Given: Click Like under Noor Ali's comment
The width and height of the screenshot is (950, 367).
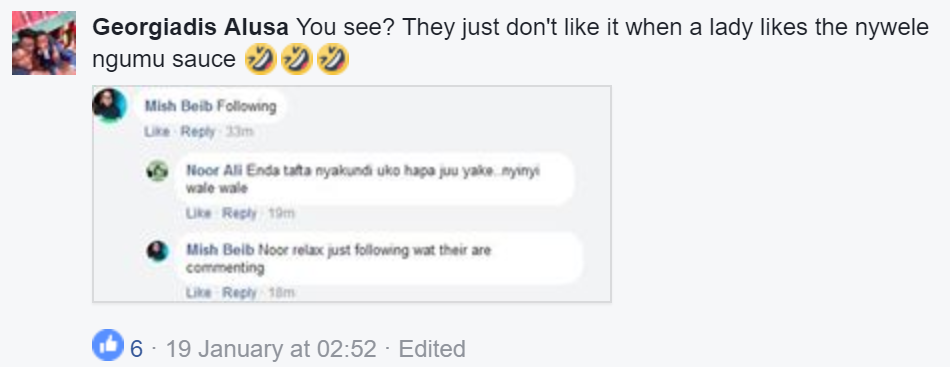Looking at the screenshot, I should pos(199,213).
